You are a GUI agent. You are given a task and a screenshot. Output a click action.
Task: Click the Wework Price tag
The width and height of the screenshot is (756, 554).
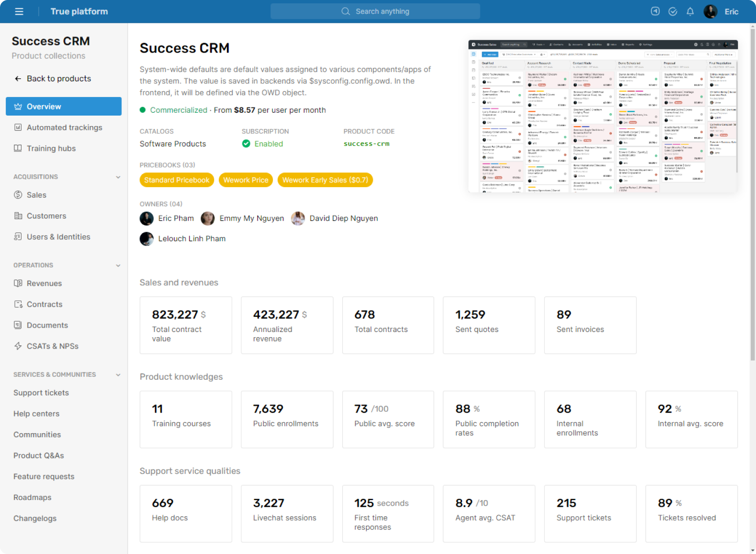246,180
